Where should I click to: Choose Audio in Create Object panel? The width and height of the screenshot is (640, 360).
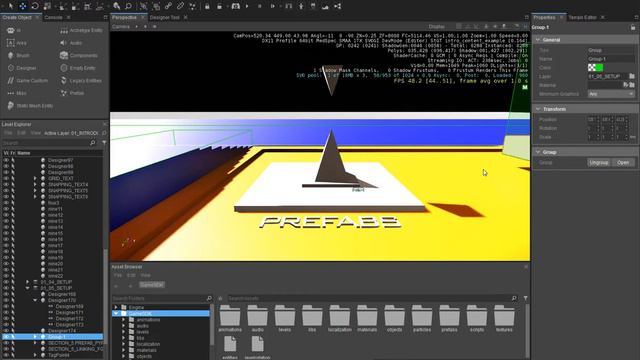71,43
